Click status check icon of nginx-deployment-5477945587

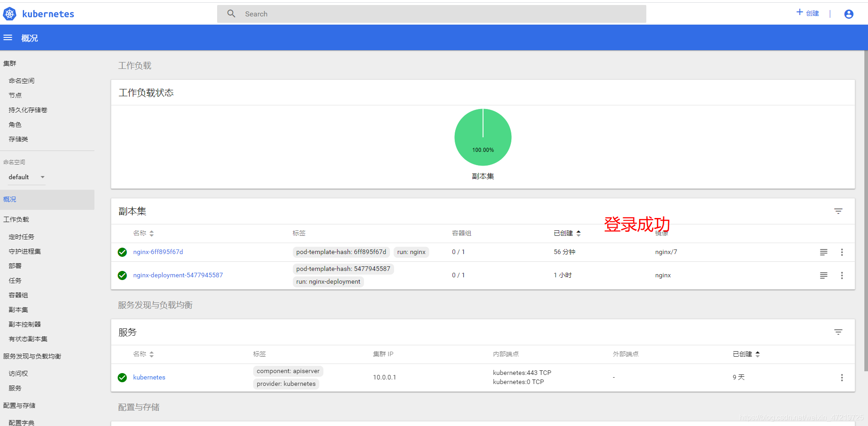(x=122, y=275)
